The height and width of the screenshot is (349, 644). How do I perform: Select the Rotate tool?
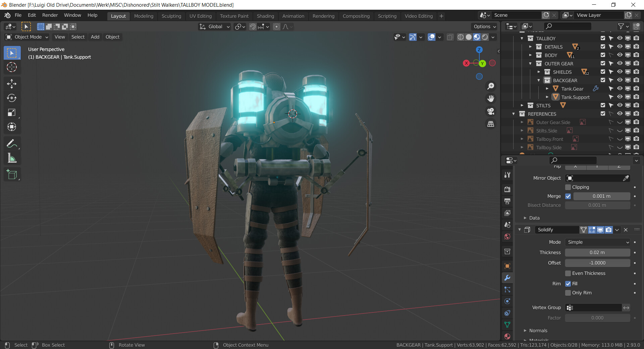(12, 98)
